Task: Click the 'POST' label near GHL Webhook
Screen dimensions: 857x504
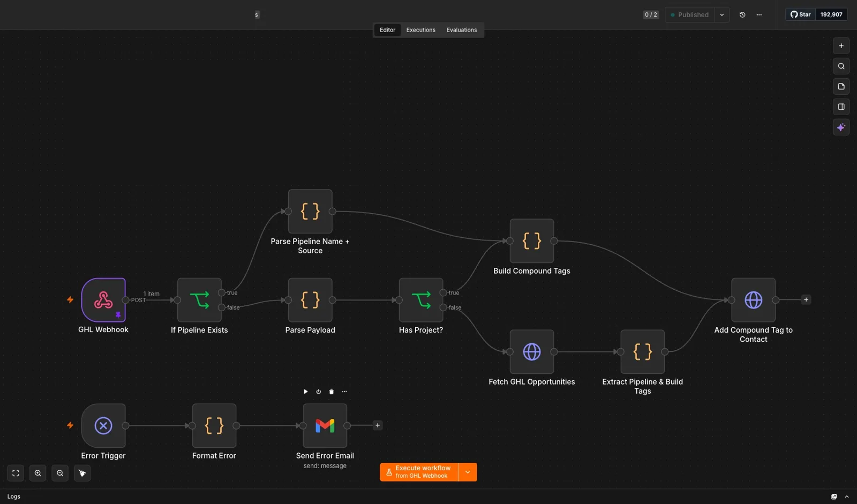Action: [138, 300]
